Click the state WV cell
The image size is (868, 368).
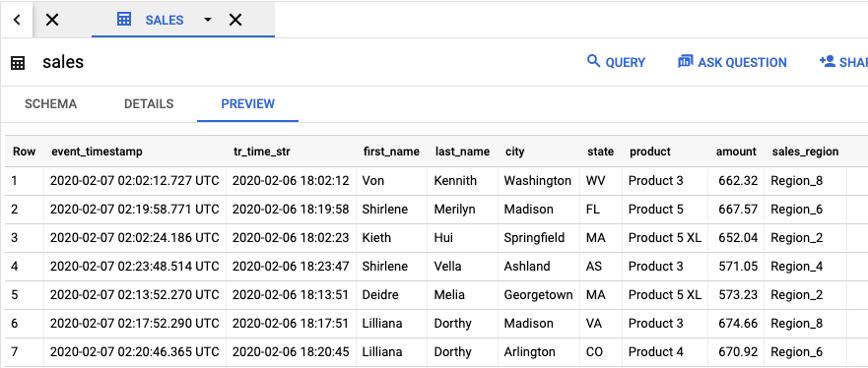596,181
